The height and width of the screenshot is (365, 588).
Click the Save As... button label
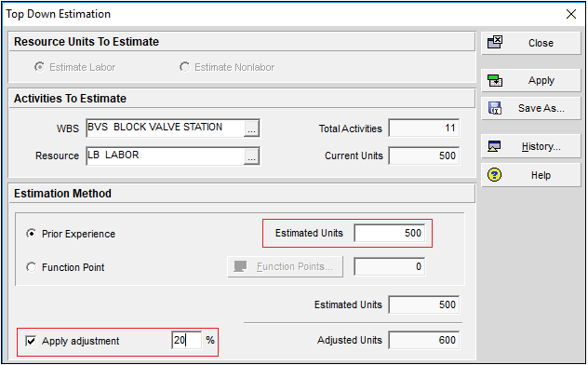pos(541,108)
